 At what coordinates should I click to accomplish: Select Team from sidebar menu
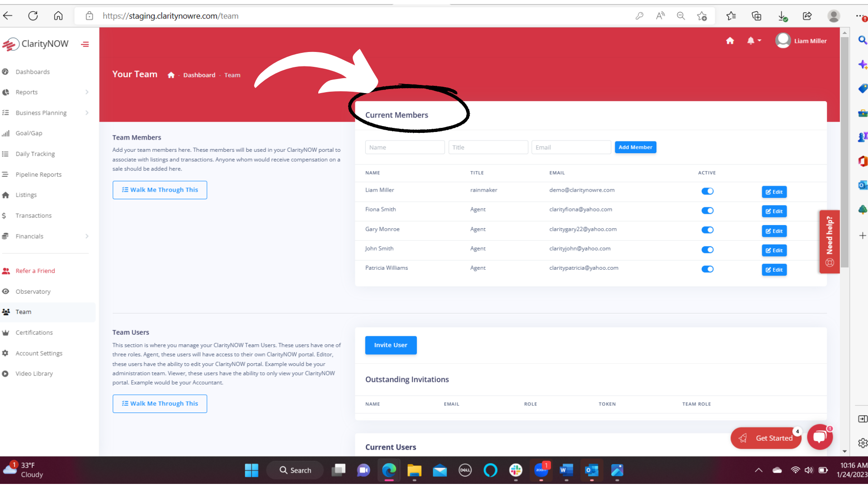click(23, 312)
